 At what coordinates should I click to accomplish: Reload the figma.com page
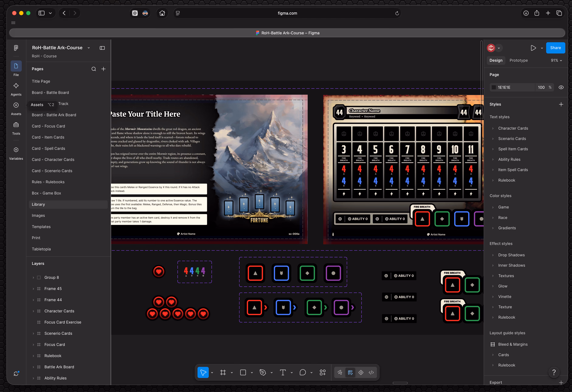click(x=397, y=13)
